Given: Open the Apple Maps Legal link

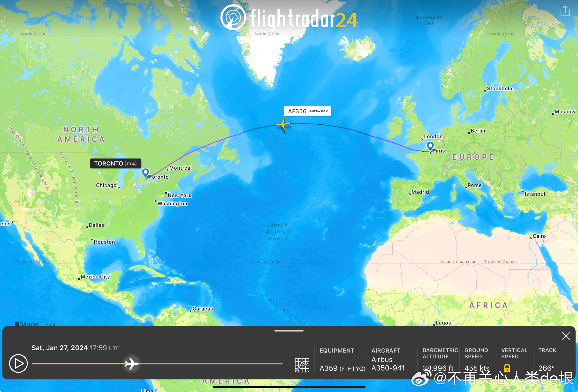Looking at the screenshot, I should [49, 324].
